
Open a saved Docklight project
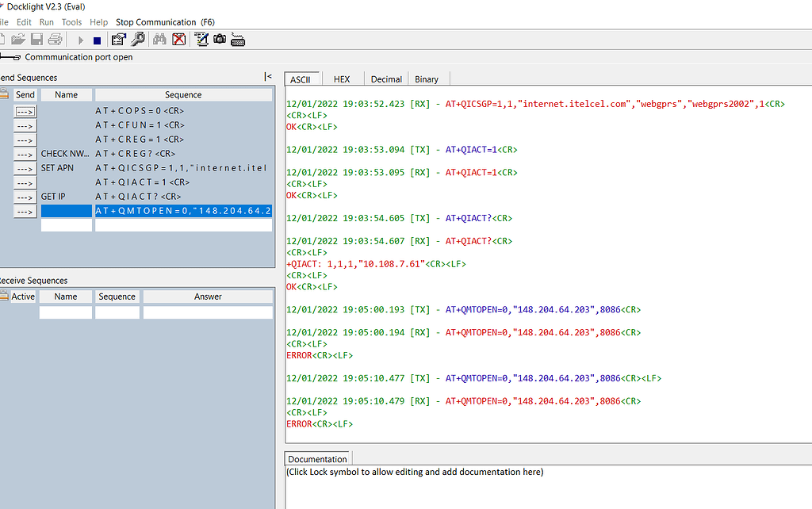21,39
